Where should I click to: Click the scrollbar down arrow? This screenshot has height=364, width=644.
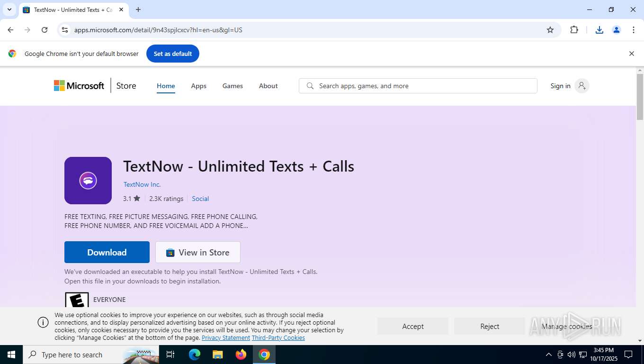click(x=640, y=340)
